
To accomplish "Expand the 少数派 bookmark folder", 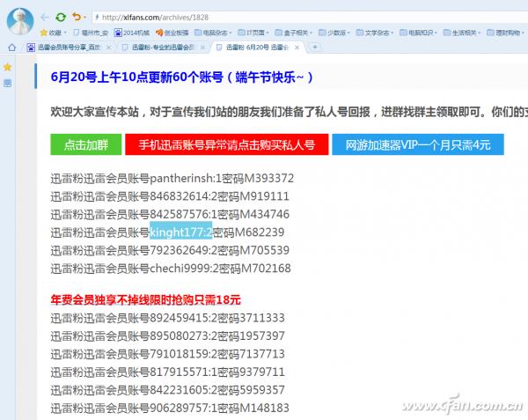I will 334,33.
